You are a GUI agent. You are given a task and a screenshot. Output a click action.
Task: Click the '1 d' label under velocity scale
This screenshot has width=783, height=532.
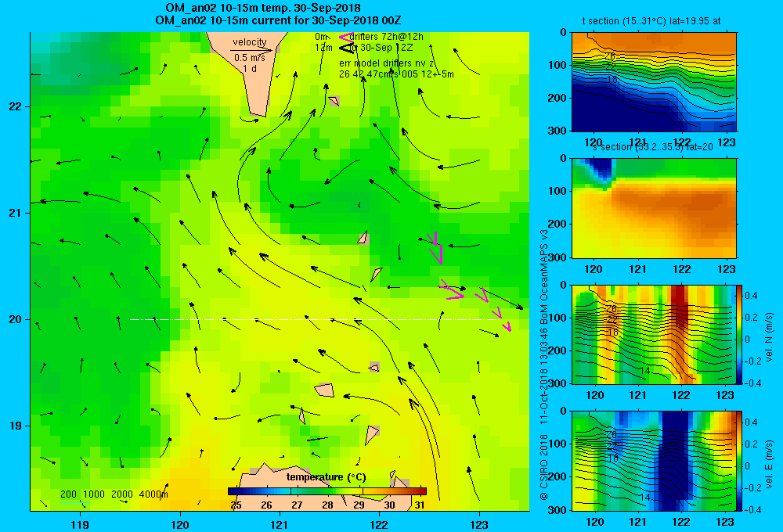(250, 68)
